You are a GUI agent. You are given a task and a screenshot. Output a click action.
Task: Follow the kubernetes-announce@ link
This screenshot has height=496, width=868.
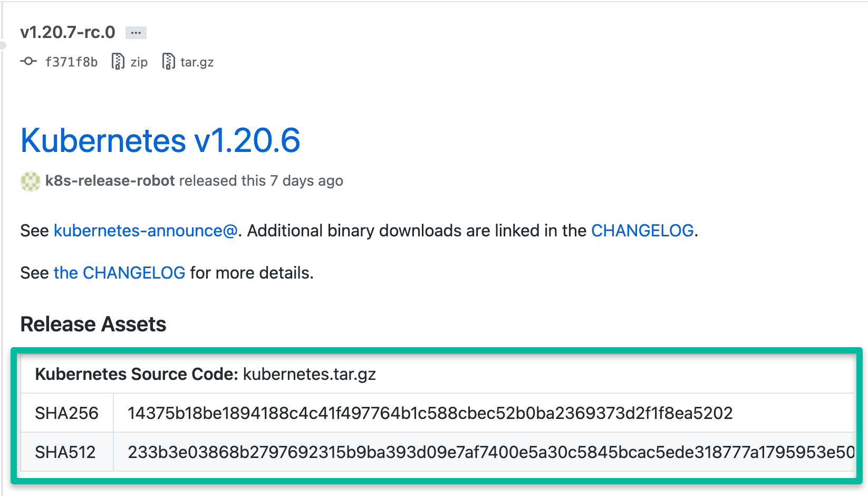pos(146,231)
